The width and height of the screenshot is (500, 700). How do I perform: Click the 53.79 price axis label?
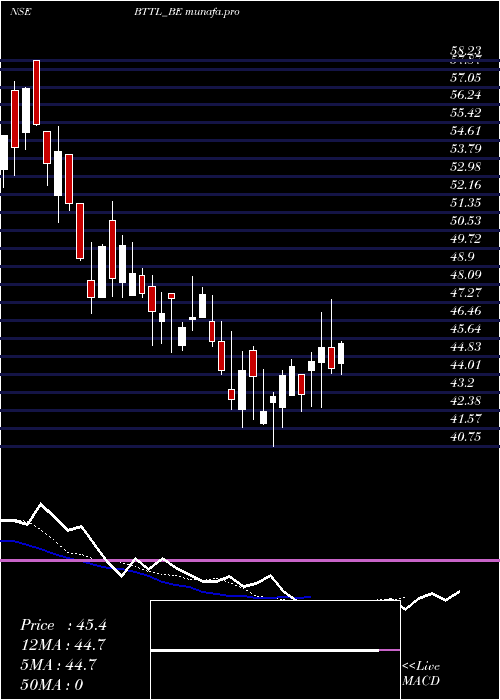(x=466, y=149)
